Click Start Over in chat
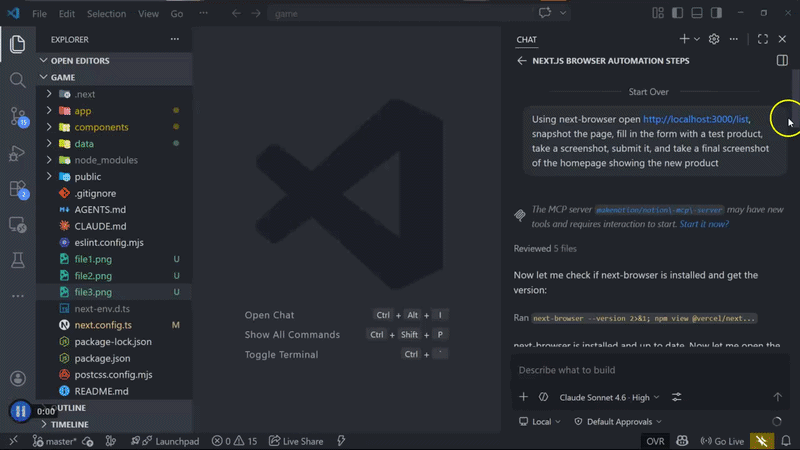Image resolution: width=800 pixels, height=450 pixels. tap(648, 92)
